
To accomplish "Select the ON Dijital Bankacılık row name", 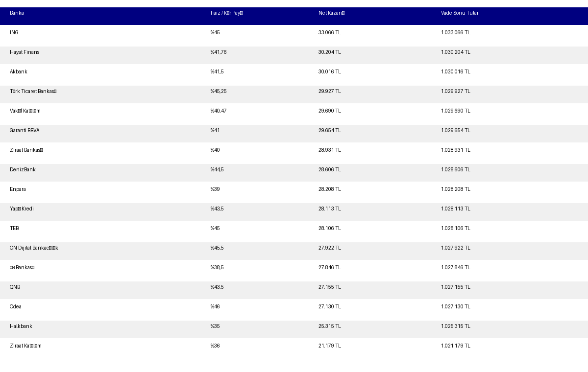I will click(34, 248).
